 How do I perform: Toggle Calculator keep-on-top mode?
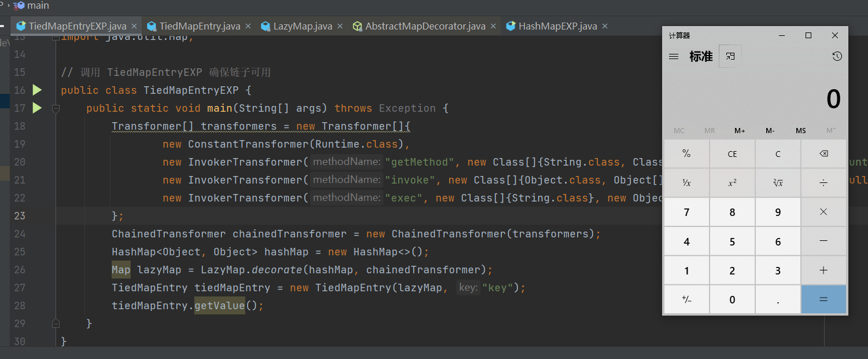coord(730,56)
